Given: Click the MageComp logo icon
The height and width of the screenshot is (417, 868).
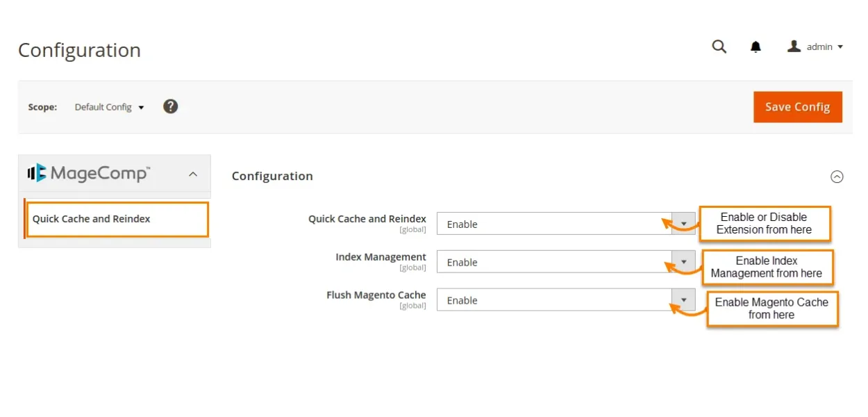Looking at the screenshot, I should click(37, 173).
